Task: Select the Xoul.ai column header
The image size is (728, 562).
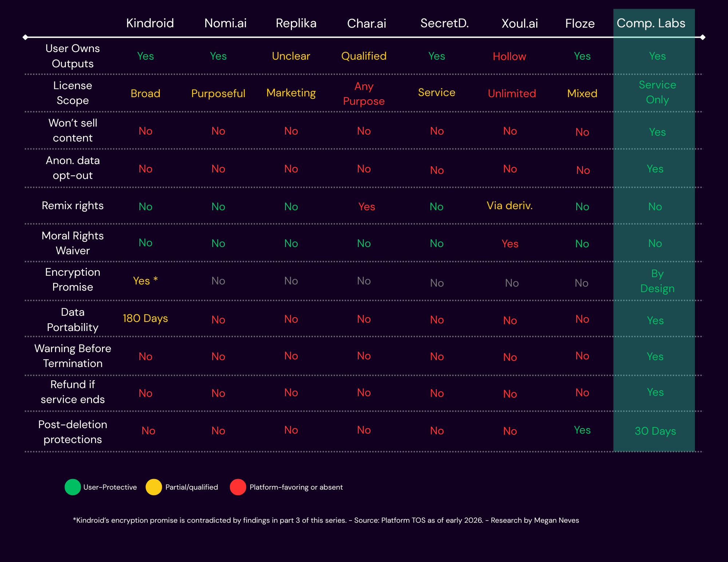Action: click(519, 23)
